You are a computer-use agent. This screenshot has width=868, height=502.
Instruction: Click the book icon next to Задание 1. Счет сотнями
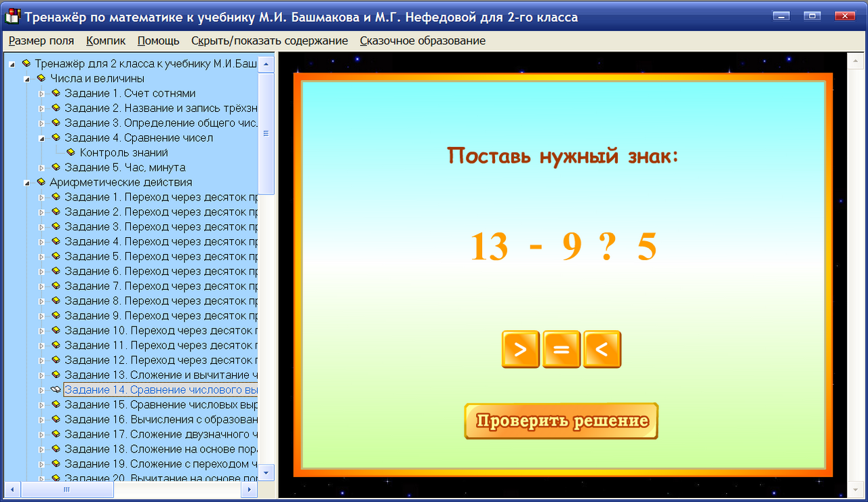pos(56,93)
